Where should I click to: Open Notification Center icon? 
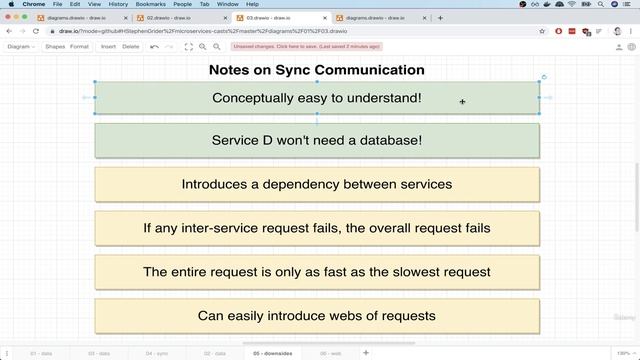click(x=627, y=4)
